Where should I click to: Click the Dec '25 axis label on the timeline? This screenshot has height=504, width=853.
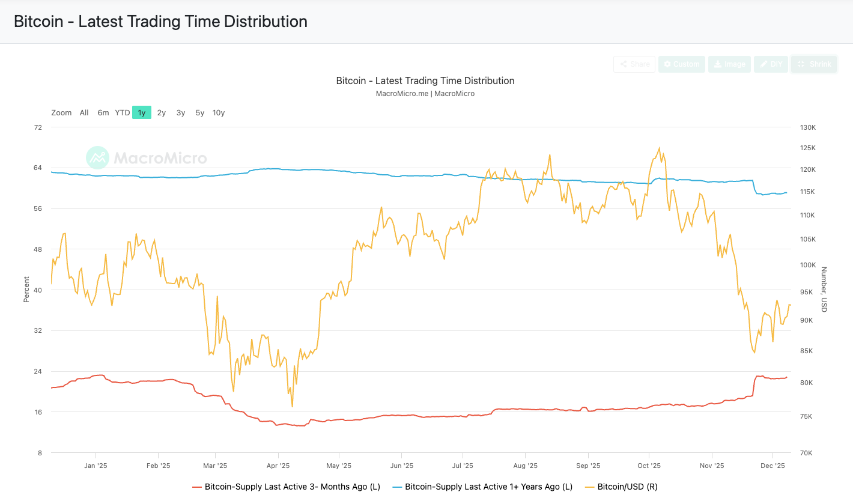(773, 465)
